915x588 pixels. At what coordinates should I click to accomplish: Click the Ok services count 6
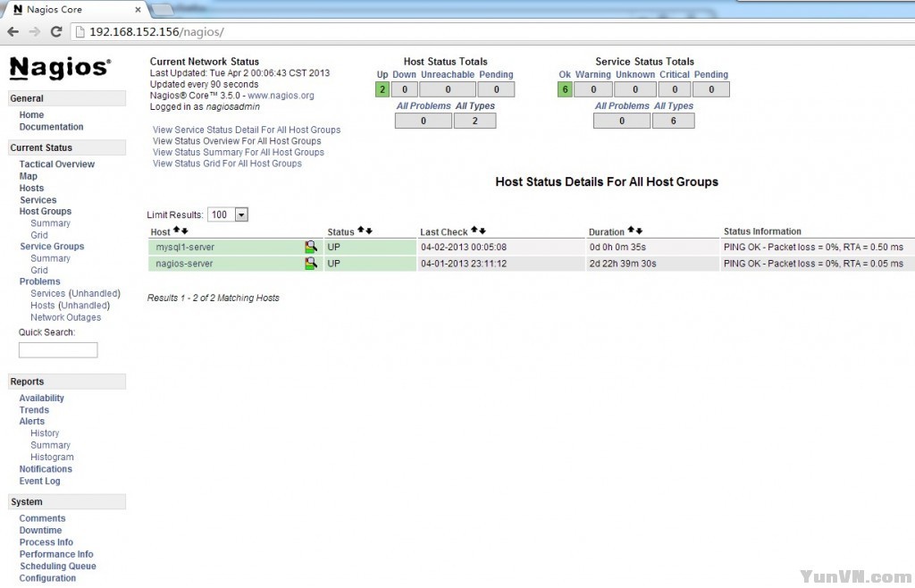(x=565, y=89)
